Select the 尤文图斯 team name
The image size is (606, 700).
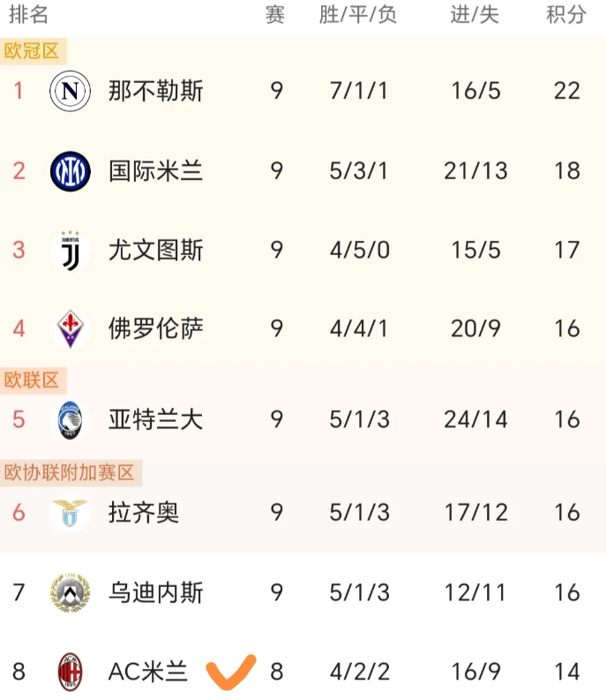click(x=156, y=250)
